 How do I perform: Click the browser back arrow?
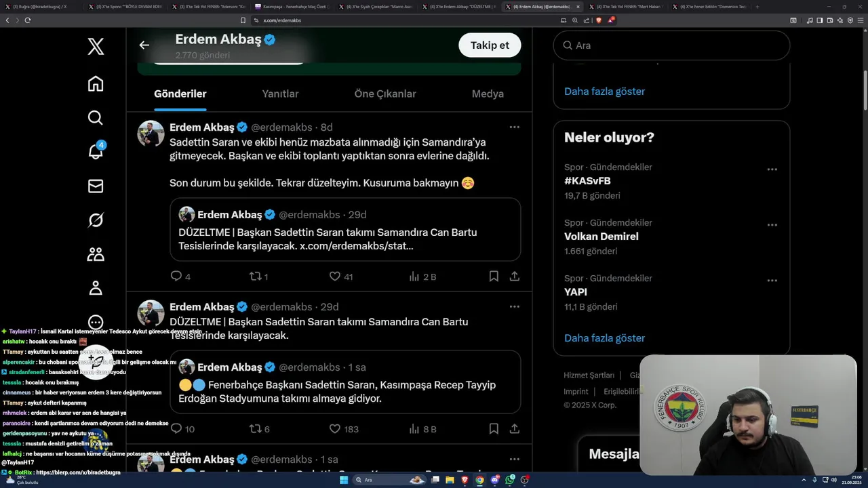coord(7,20)
